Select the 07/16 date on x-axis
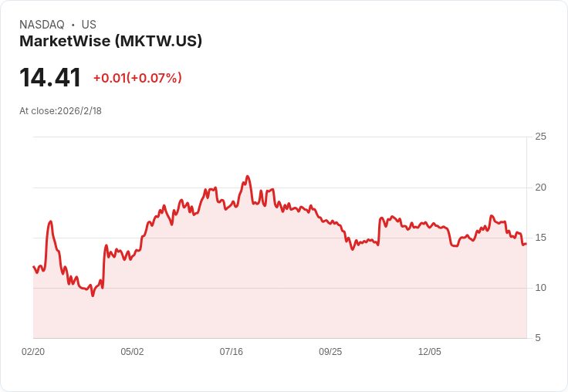 232,352
